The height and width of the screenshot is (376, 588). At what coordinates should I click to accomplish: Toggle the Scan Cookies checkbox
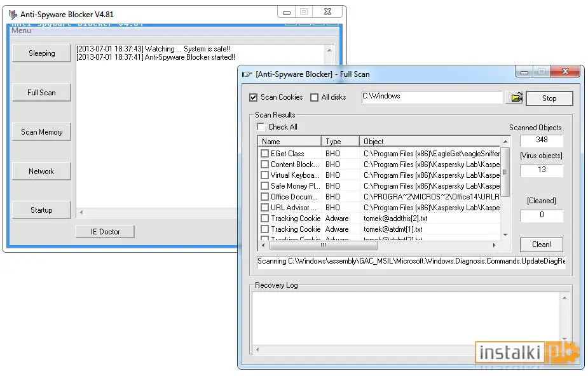click(254, 97)
